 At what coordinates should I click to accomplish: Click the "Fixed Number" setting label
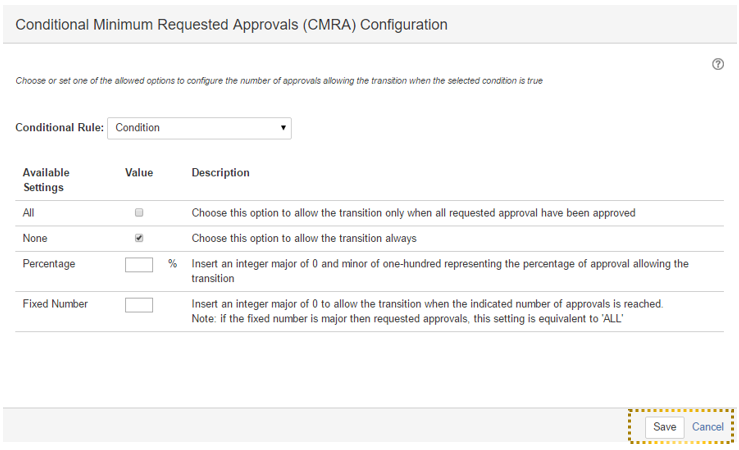point(55,304)
